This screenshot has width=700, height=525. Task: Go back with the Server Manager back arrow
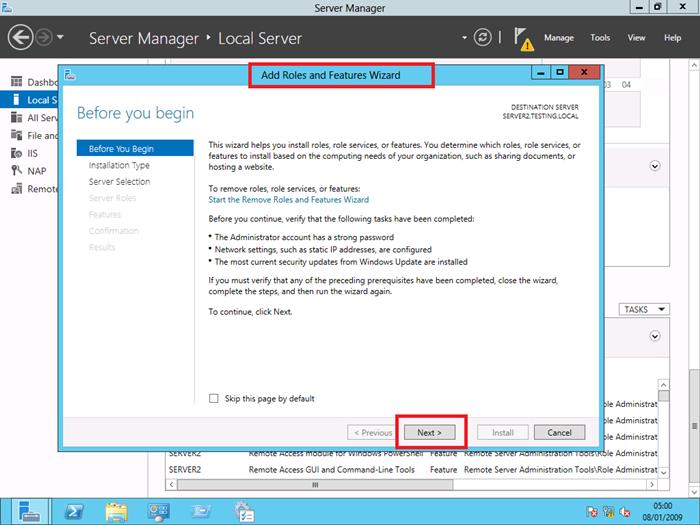tap(21, 37)
